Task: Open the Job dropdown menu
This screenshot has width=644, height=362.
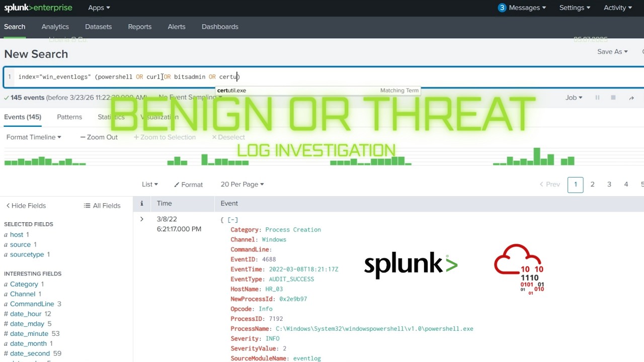Action: [574, 98]
